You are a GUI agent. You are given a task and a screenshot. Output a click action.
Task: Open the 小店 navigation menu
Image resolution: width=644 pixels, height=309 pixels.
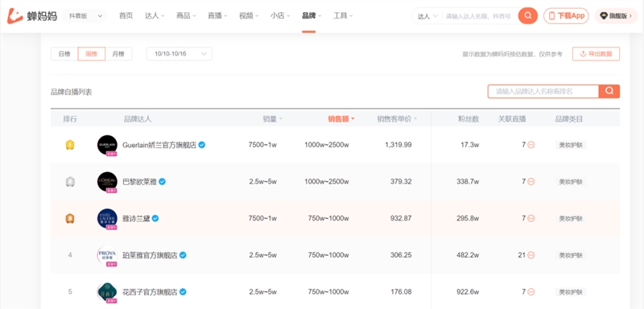click(280, 16)
